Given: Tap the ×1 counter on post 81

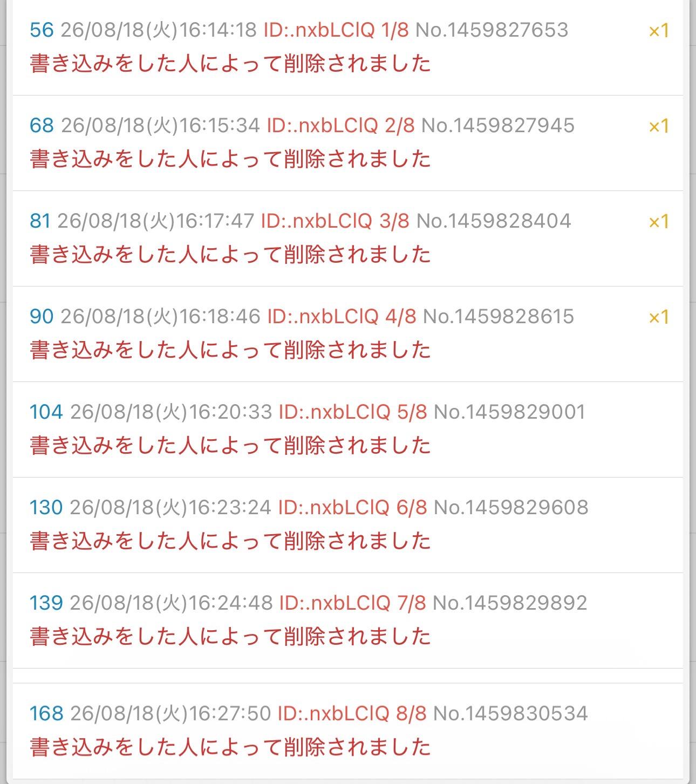Looking at the screenshot, I should [x=659, y=222].
